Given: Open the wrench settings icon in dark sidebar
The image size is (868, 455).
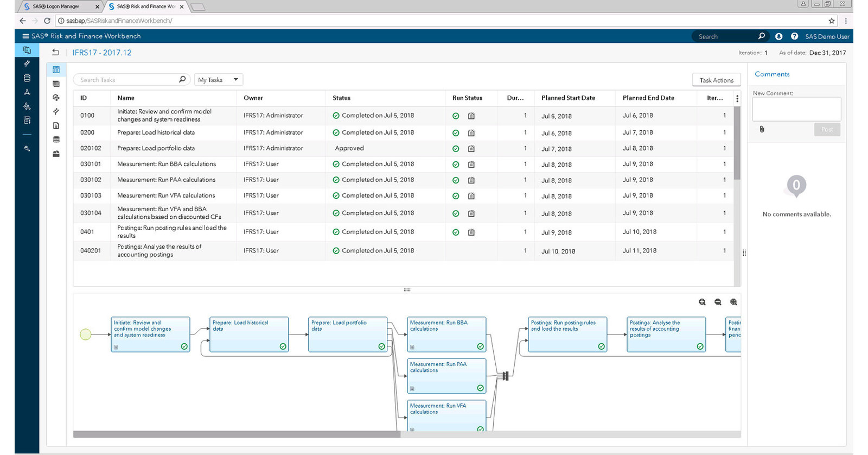Looking at the screenshot, I should point(27,148).
